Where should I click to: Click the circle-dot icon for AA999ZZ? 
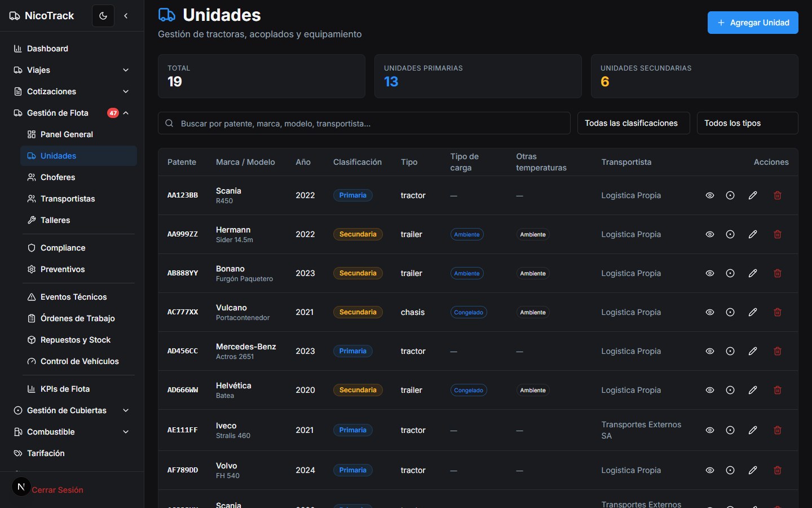[x=730, y=234]
